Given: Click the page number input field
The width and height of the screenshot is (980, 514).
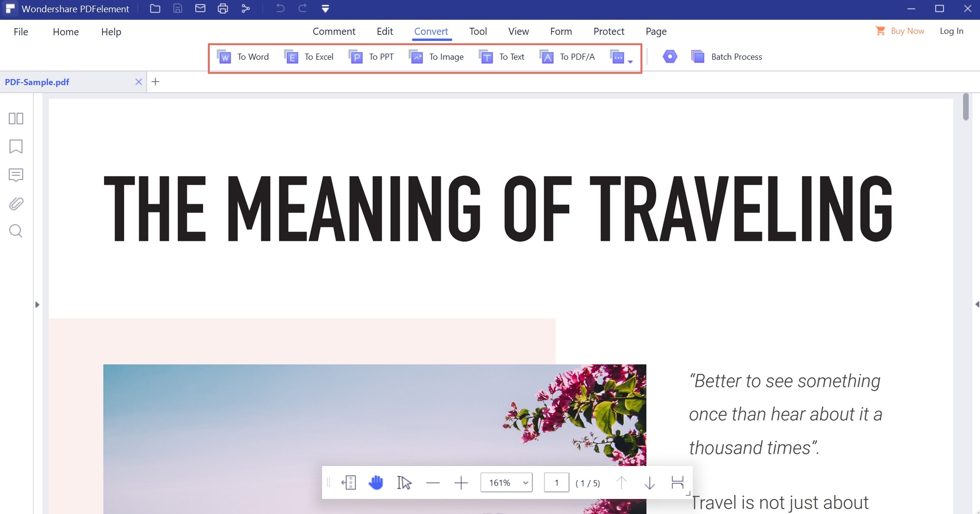Looking at the screenshot, I should point(556,482).
